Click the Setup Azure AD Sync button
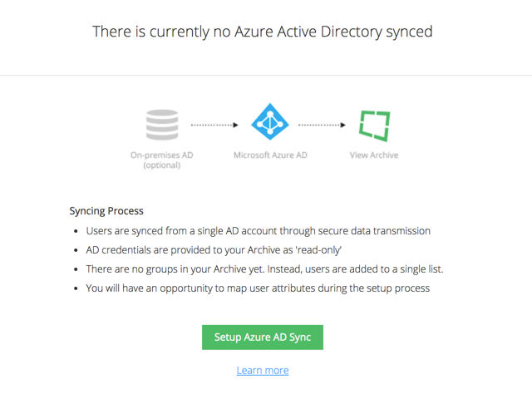 pyautogui.click(x=263, y=337)
